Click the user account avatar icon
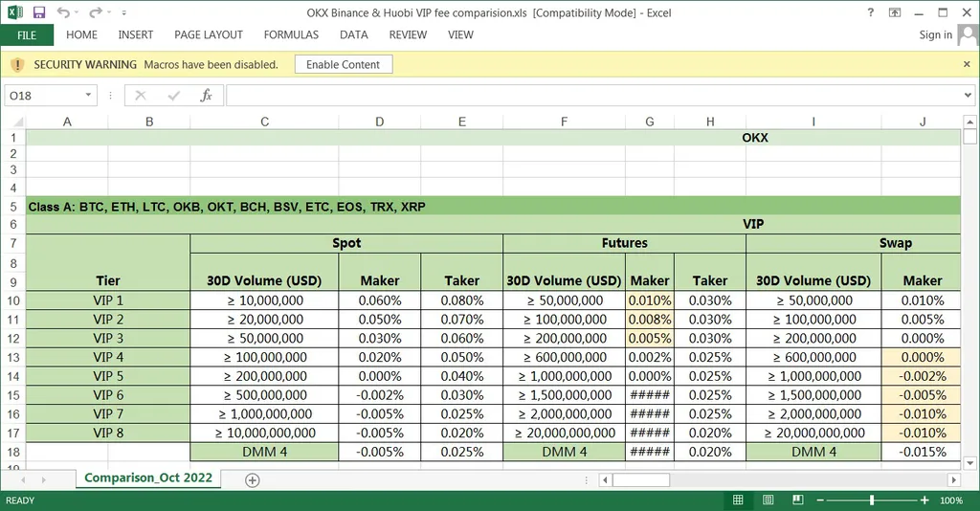Viewport: 980px width, 511px height. [969, 35]
